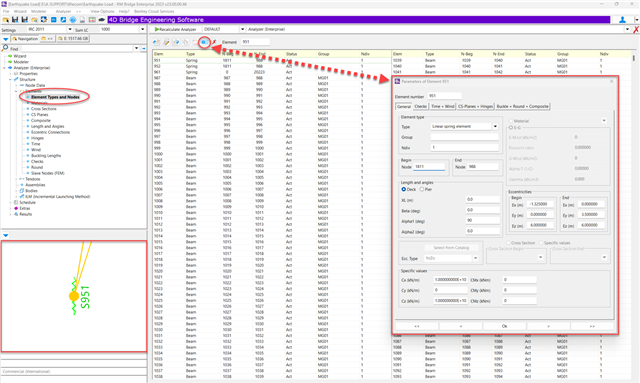Viewport: 640px width, 383px height.
Task: Click the Recalculate Analyzer button
Action: pyautogui.click(x=175, y=29)
